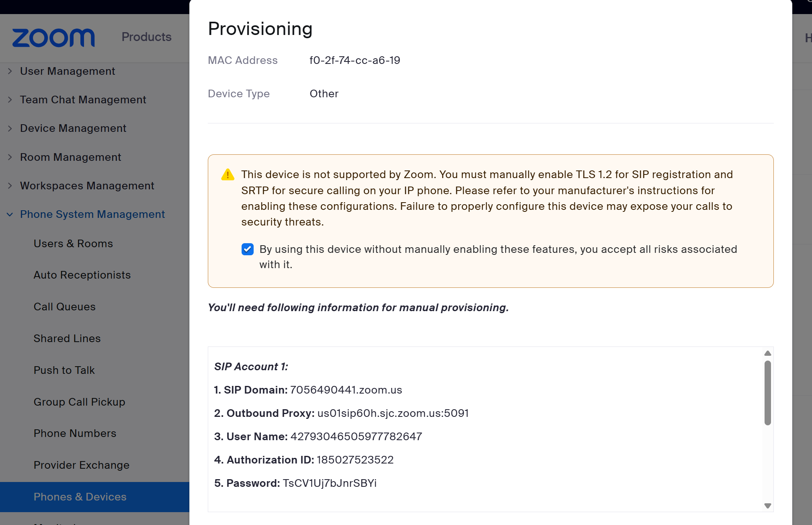Image resolution: width=812 pixels, height=525 pixels.
Task: Go to Auto Receptionists
Action: 82,275
